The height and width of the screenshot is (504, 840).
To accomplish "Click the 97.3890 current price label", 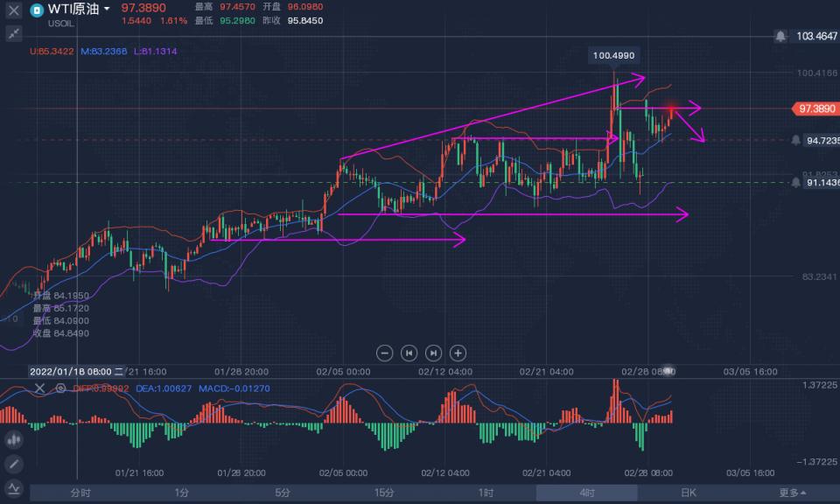I will click(x=815, y=108).
